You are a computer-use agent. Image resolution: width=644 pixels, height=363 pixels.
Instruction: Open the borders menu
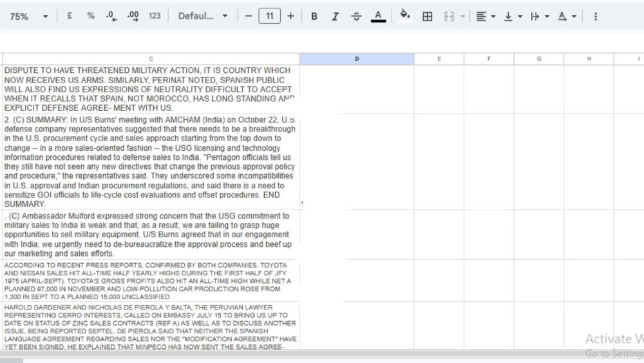pos(427,16)
